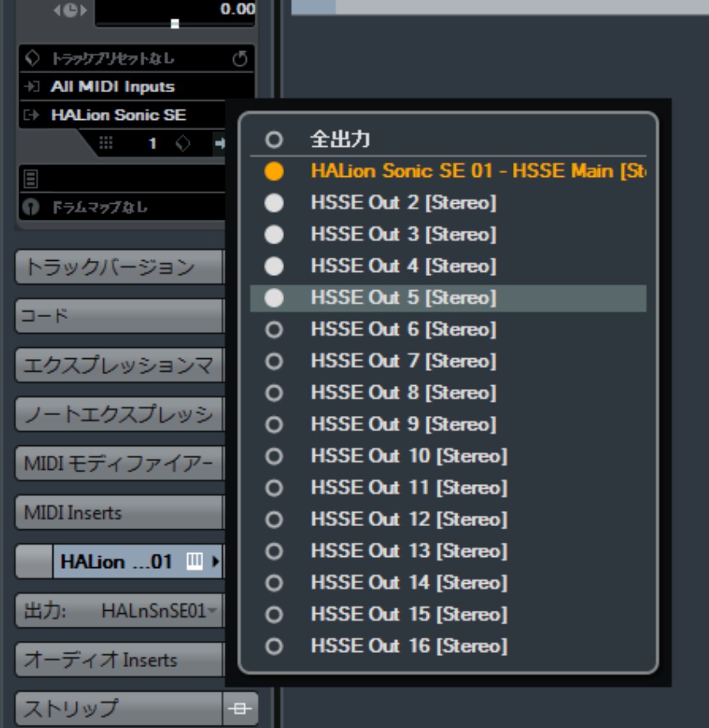Expand the エクスプレッションマ section
Screen dimensions: 709x728
(119, 365)
